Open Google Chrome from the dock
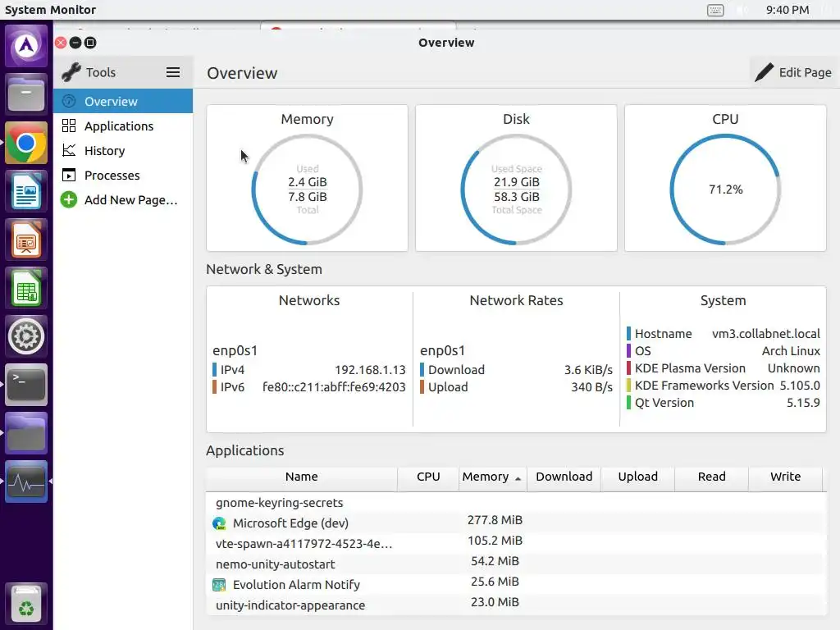Image resolution: width=840 pixels, height=630 pixels. 25,143
